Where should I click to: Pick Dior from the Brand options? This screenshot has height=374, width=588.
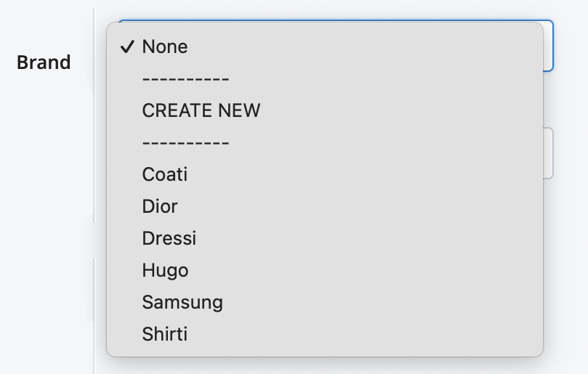325,206
